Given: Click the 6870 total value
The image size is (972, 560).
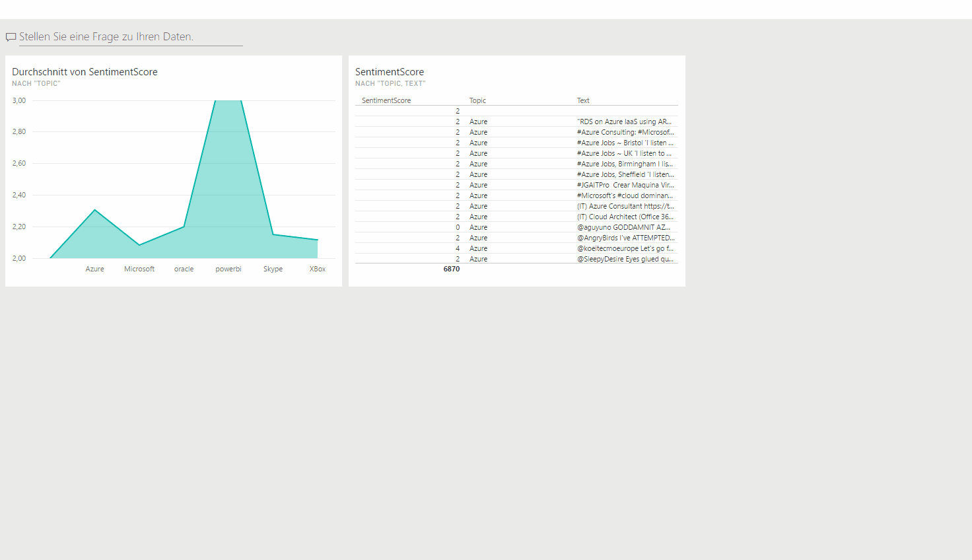Looking at the screenshot, I should tap(452, 269).
